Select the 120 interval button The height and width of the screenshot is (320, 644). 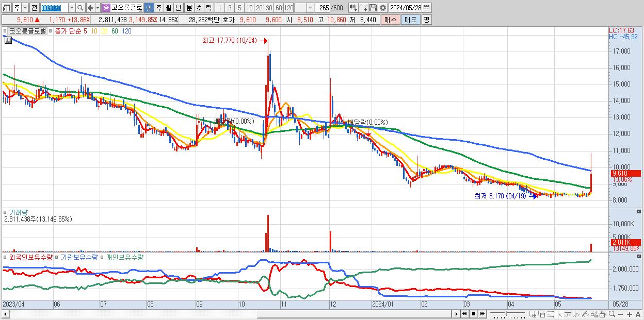288,8
